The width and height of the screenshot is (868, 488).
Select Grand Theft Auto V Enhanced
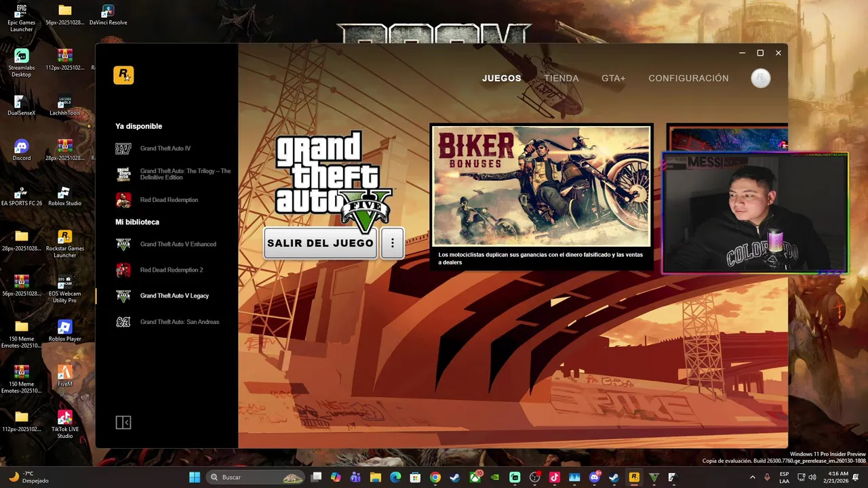tap(166, 244)
